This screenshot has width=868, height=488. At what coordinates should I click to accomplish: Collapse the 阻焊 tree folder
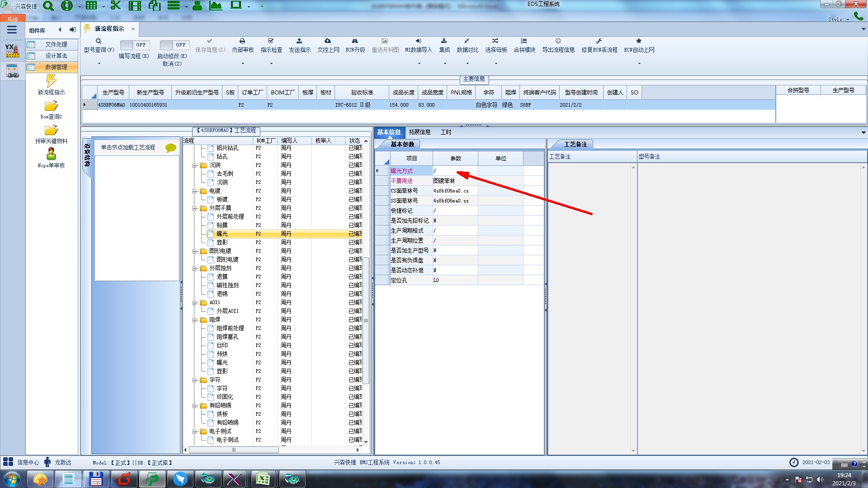coord(194,320)
